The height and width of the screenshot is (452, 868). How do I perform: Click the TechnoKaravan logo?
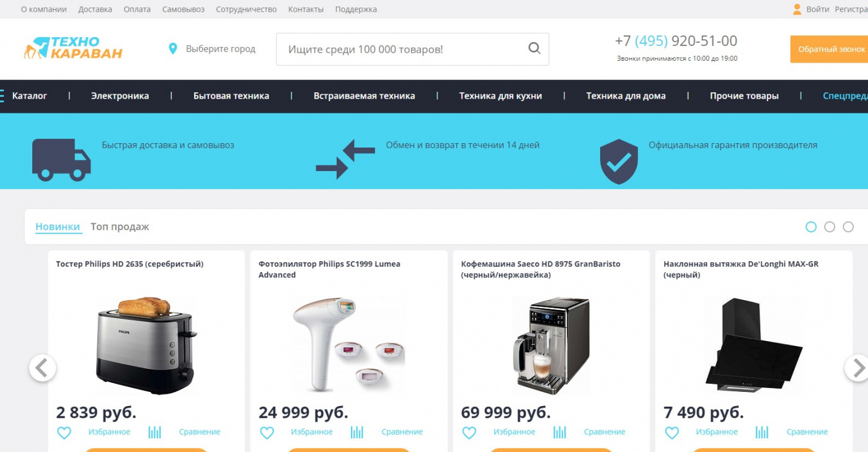pos(73,48)
